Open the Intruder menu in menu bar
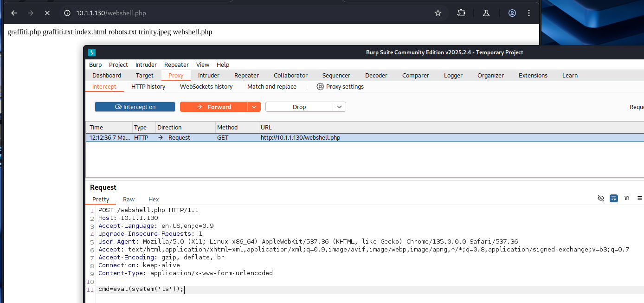 point(146,64)
